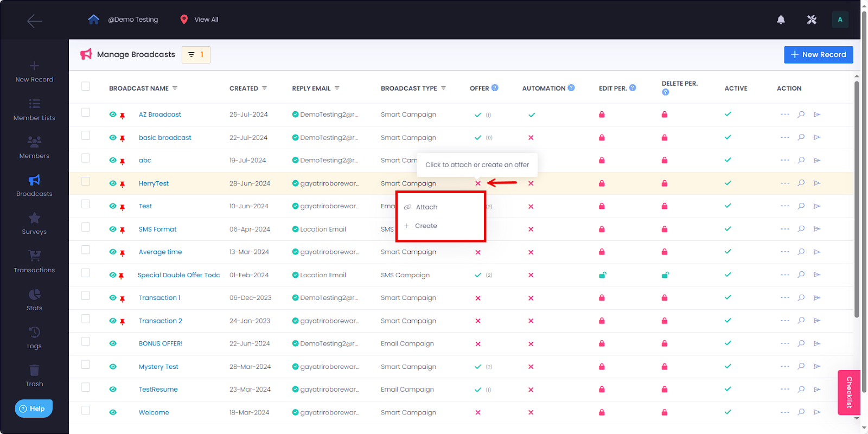Image resolution: width=868 pixels, height=434 pixels.
Task: Click the delete lock for BONUS OFFER! row
Action: [x=665, y=343]
